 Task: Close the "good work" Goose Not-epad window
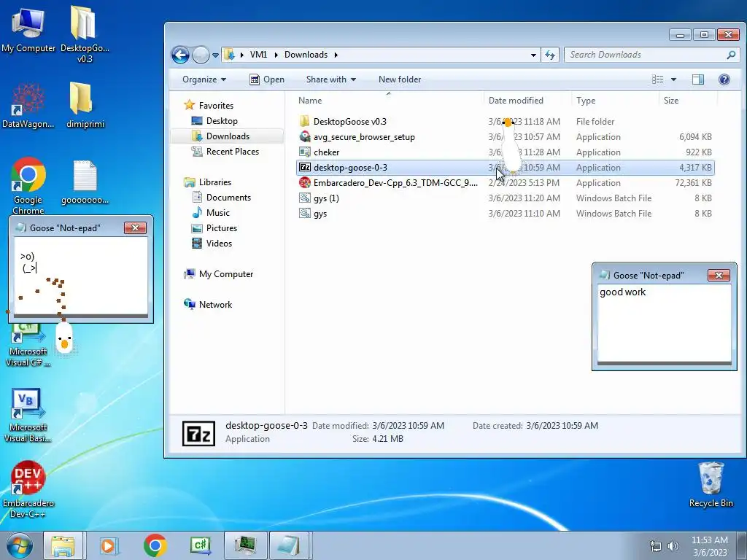coord(719,275)
